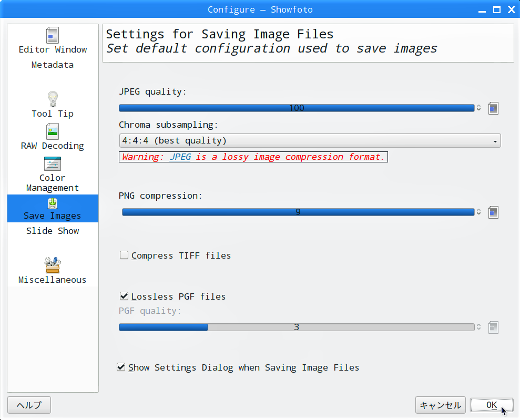Confirm settings with the OK button
The image size is (520, 420).
tap(492, 405)
